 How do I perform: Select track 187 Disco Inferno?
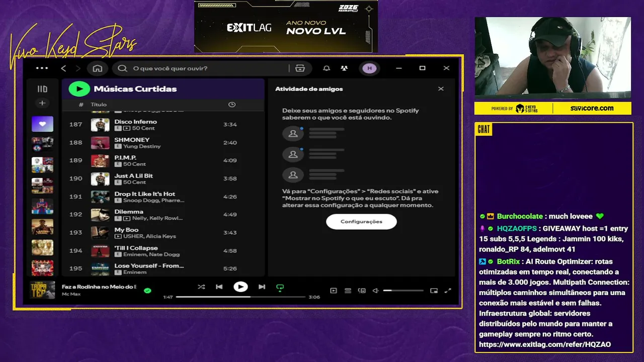point(163,125)
